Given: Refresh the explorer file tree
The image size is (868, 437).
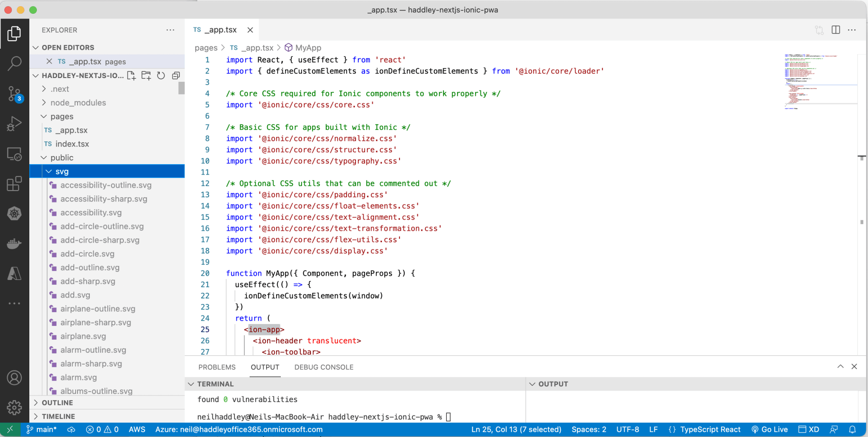Looking at the screenshot, I should click(161, 76).
